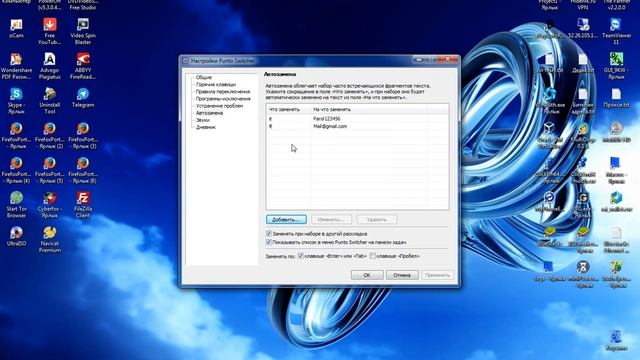Toggle the 'клавише Enter или Tab' checkbox
The height and width of the screenshot is (360, 640).
tap(301, 256)
